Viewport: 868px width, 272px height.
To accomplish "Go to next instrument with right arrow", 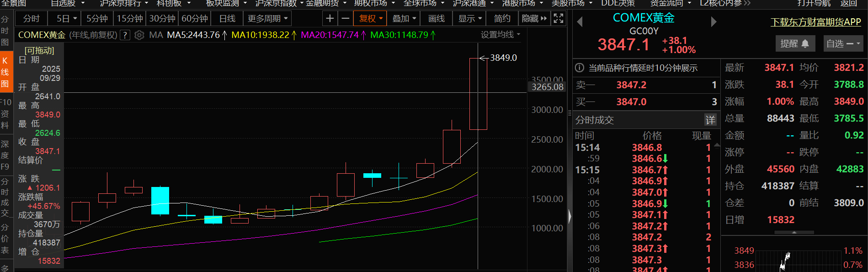I will point(714,22).
